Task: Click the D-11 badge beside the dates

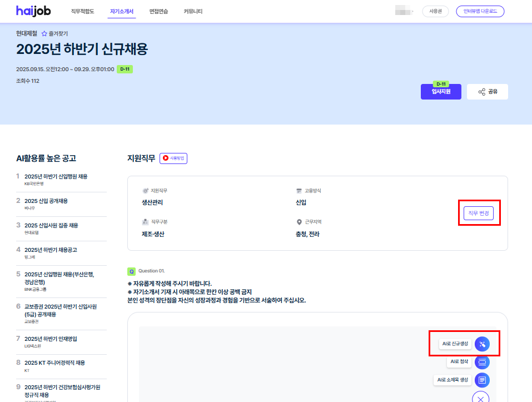Action: 125,69
